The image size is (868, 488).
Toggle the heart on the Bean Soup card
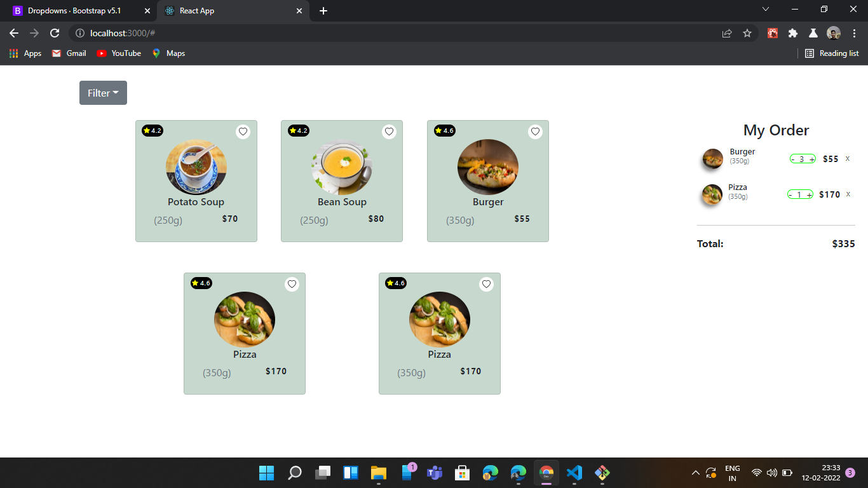pos(389,132)
